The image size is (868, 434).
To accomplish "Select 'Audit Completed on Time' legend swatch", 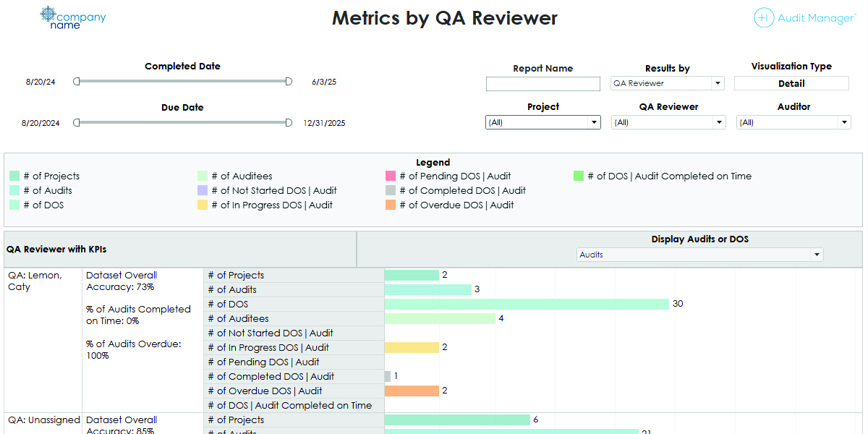I will pos(579,176).
